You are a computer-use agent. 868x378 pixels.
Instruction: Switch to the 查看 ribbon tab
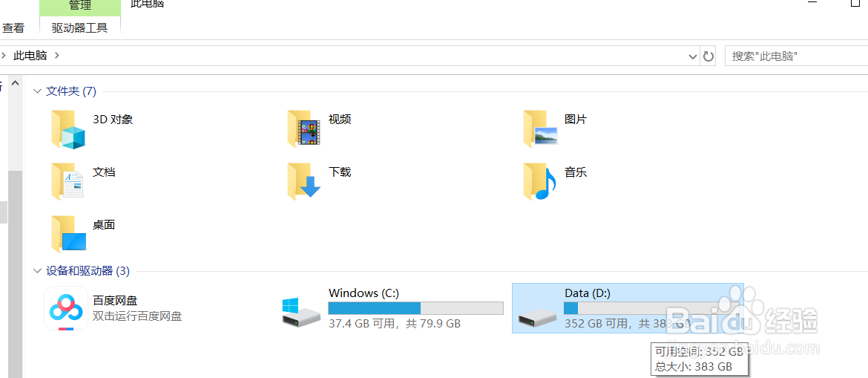13,28
